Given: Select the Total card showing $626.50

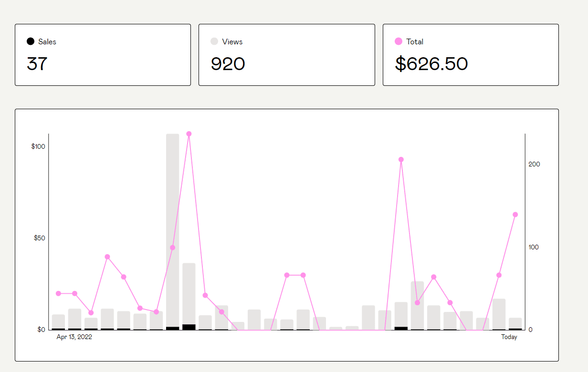Looking at the screenshot, I should [471, 55].
